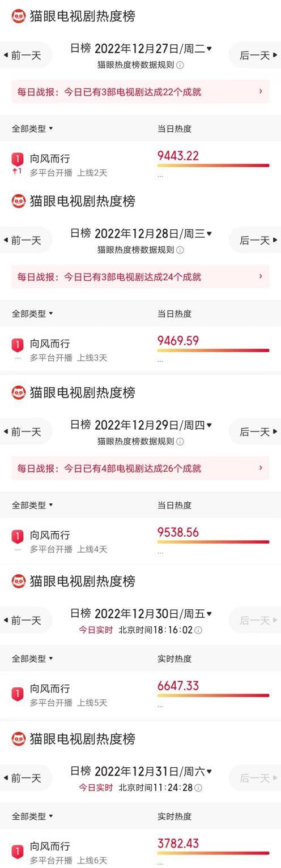Open the 猫眼热度榜数据规则 link in the Dec 29 panel

[136, 441]
